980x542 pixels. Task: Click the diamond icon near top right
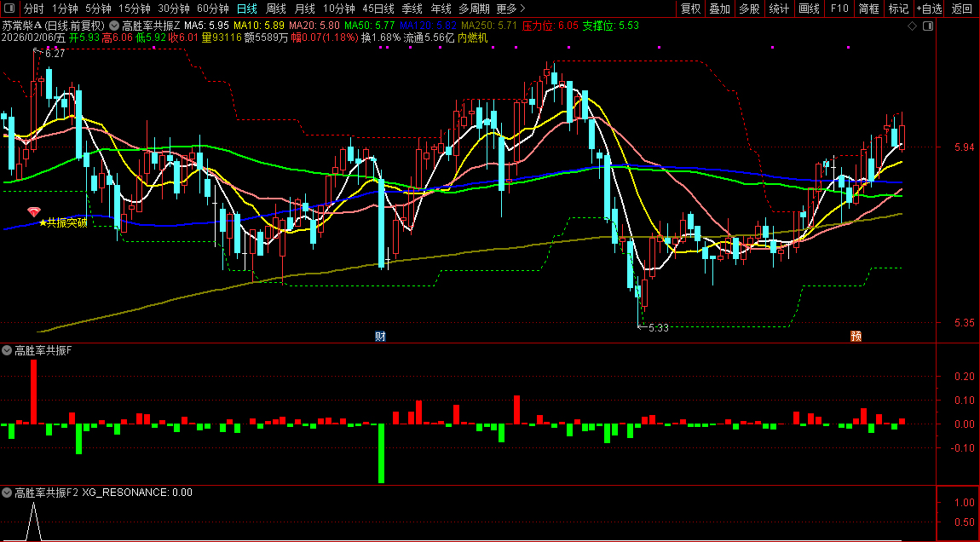912,26
